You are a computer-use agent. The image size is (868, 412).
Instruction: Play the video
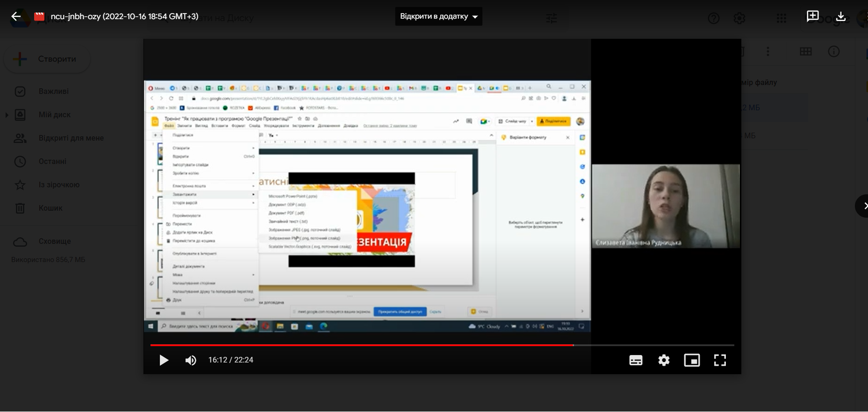[x=164, y=360]
